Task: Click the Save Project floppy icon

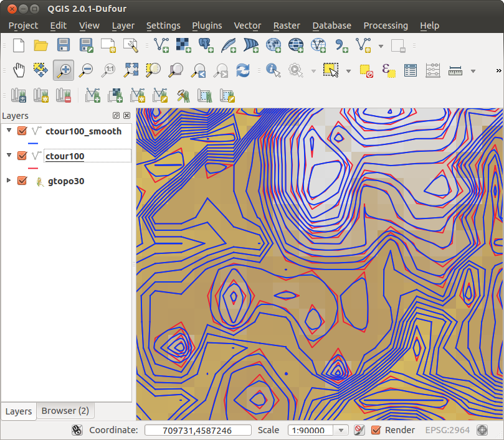Action: [x=64, y=45]
